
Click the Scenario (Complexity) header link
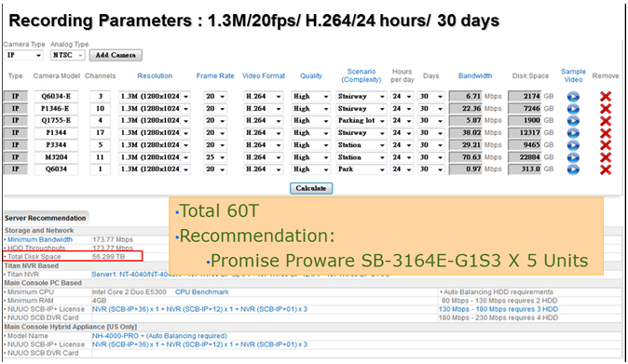pyautogui.click(x=362, y=75)
